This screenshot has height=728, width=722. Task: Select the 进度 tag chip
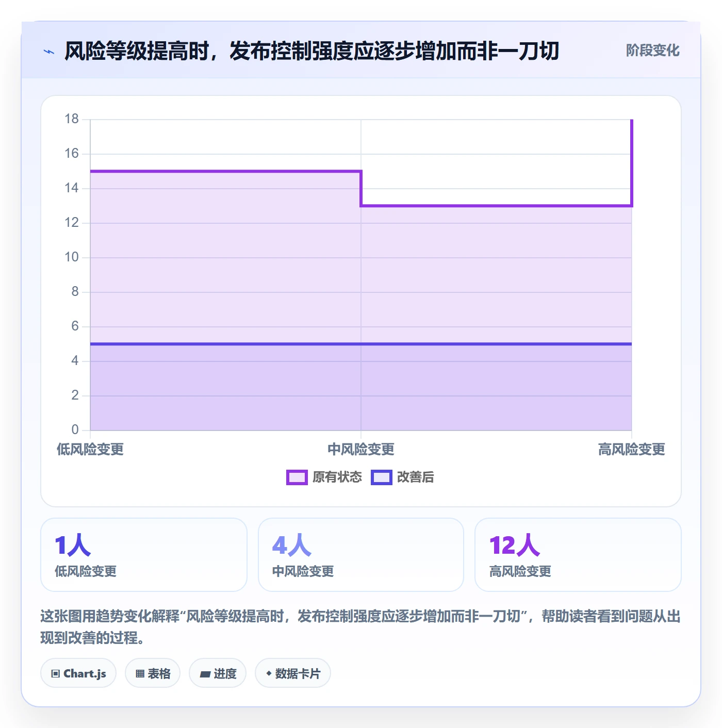point(218,673)
